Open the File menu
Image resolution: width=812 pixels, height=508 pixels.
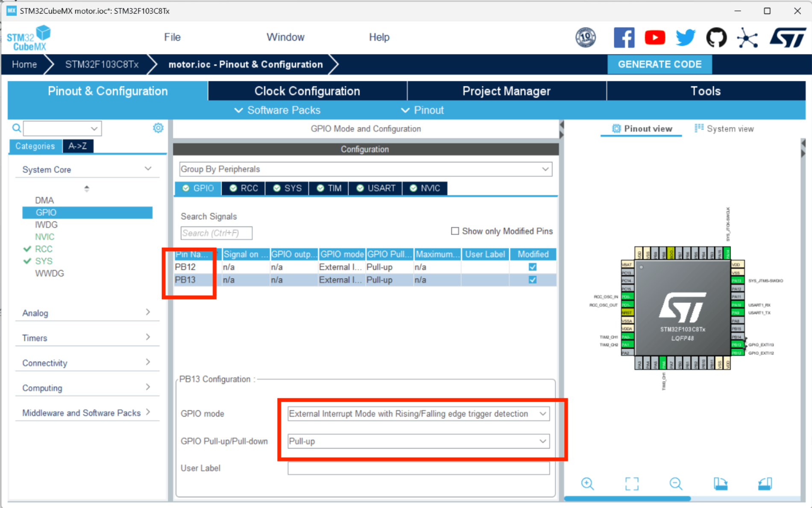tap(172, 37)
